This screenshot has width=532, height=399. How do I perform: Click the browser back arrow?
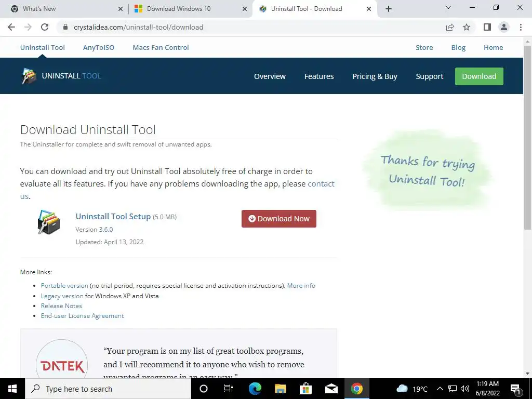[x=11, y=27]
